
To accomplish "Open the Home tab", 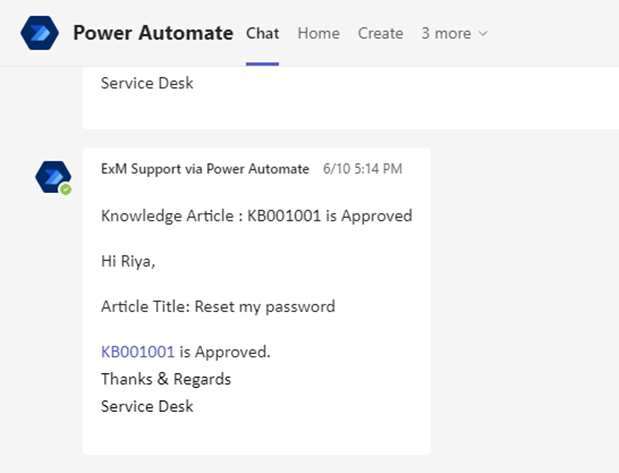I will point(319,33).
